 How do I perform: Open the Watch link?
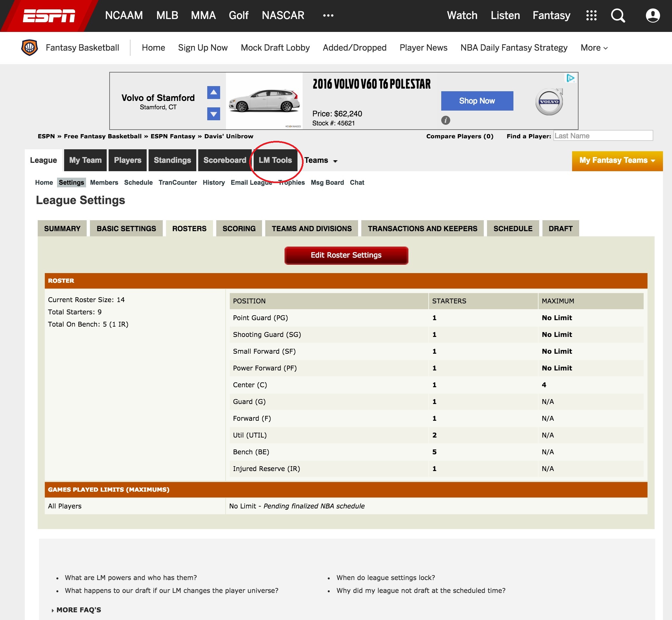coord(462,15)
